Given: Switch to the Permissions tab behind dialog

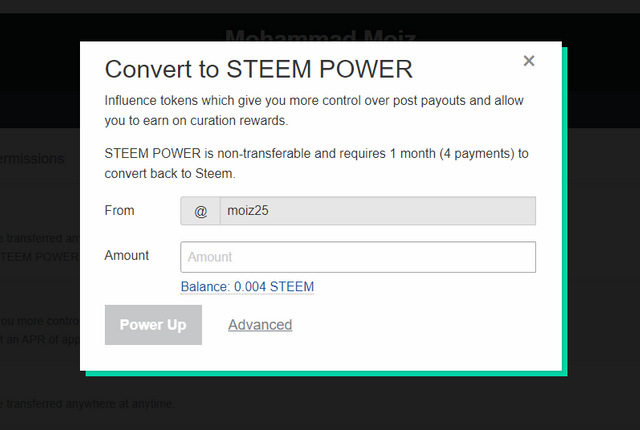Looking at the screenshot, I should pos(35,158).
